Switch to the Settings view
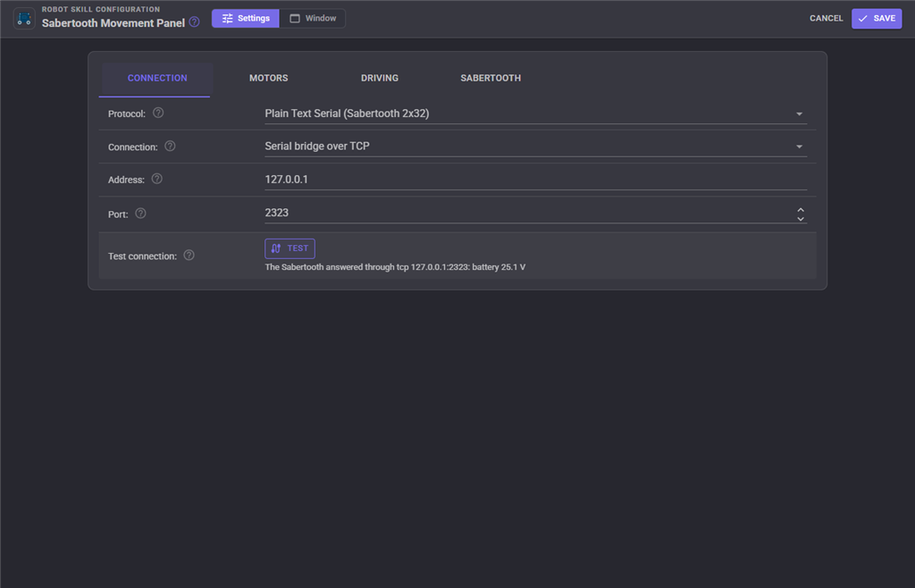 click(246, 18)
